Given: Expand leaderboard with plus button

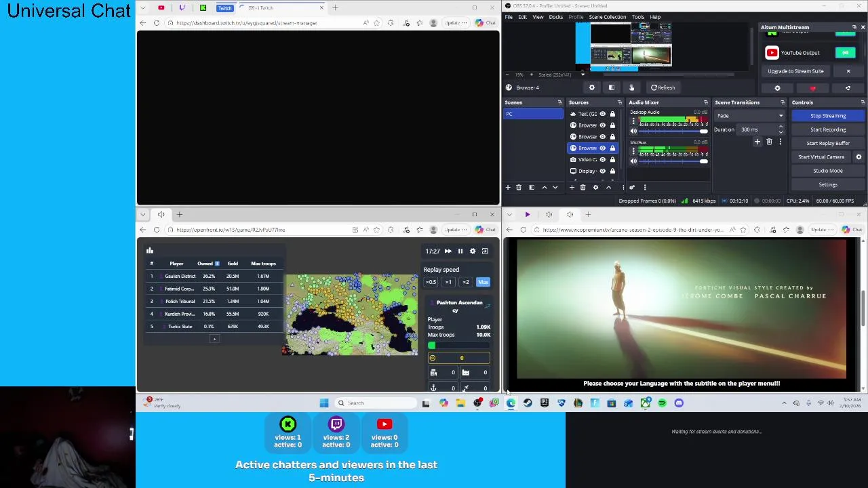Looking at the screenshot, I should coord(214,339).
